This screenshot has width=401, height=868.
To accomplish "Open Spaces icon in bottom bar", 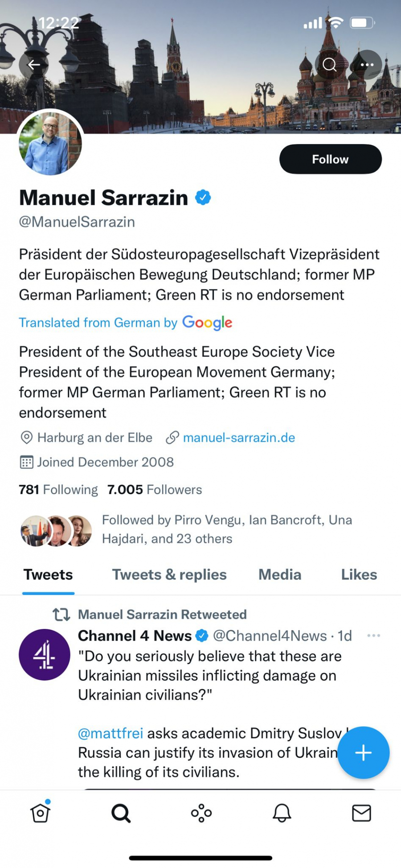I will click(201, 813).
